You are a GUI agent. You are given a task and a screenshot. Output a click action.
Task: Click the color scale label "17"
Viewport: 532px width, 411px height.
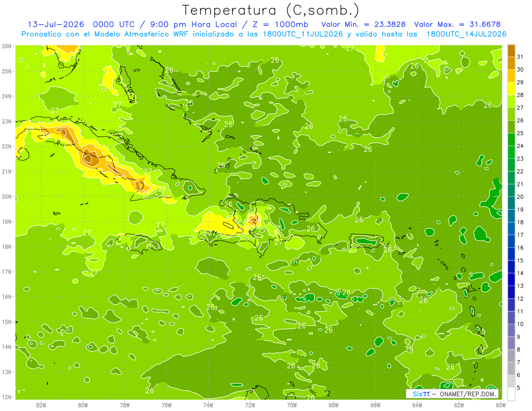tap(520, 235)
